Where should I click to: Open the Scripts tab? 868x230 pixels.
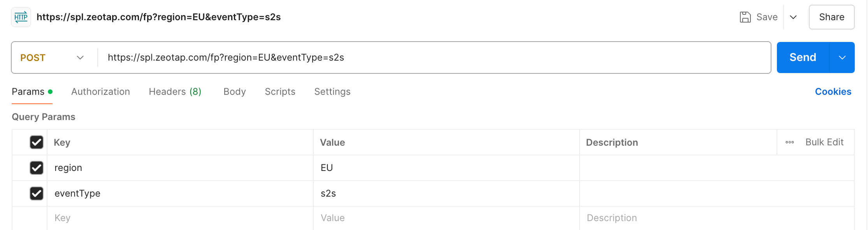280,92
